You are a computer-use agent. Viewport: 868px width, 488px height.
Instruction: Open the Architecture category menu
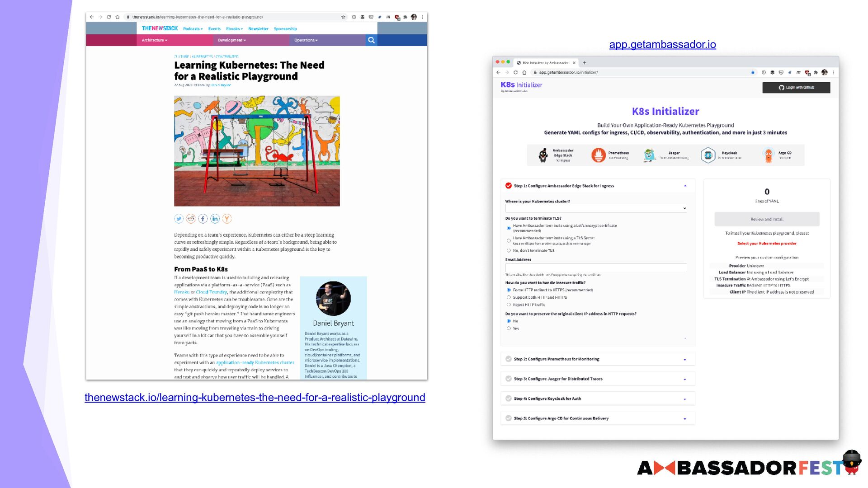[154, 40]
